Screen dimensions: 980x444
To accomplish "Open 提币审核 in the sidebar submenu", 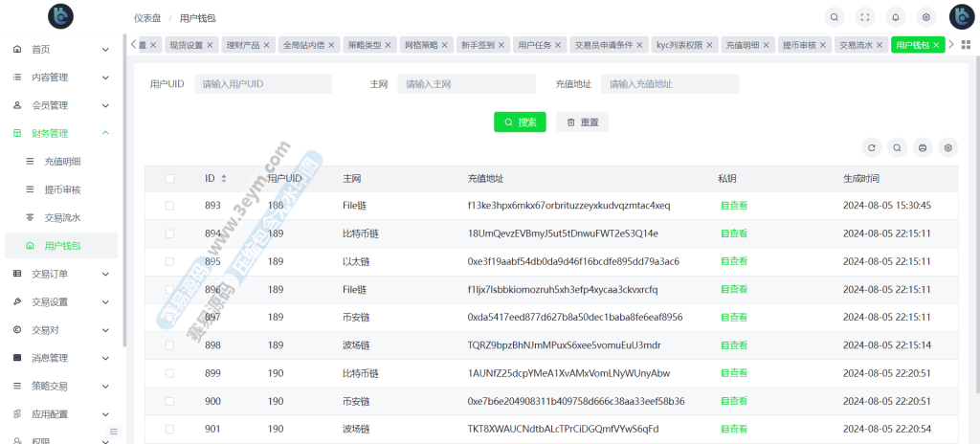I will tap(62, 189).
